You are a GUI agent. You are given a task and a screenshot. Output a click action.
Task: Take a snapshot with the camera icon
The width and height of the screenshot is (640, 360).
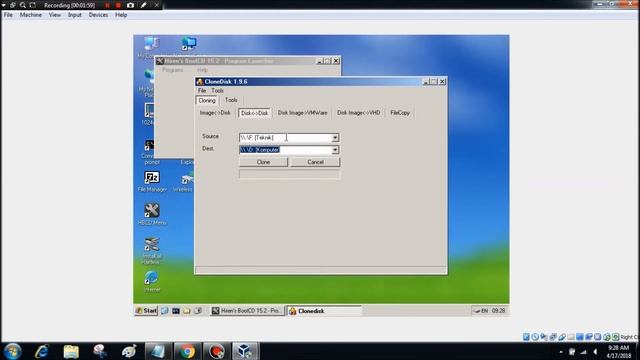click(130, 5)
